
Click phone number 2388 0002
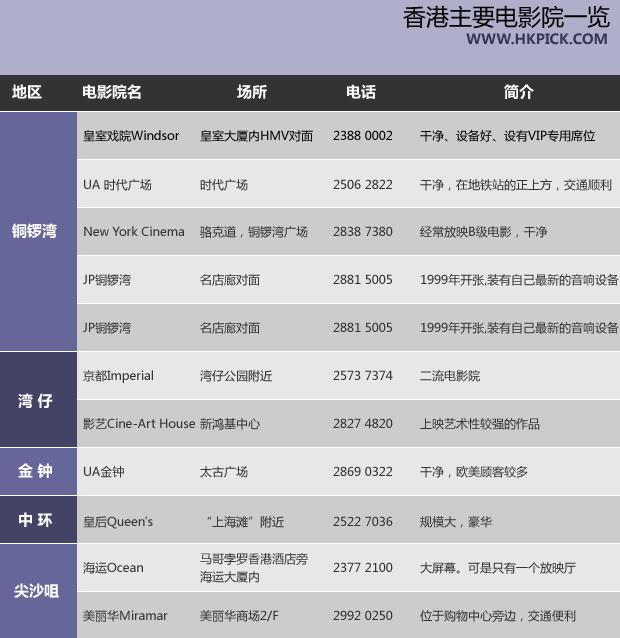coord(363,136)
